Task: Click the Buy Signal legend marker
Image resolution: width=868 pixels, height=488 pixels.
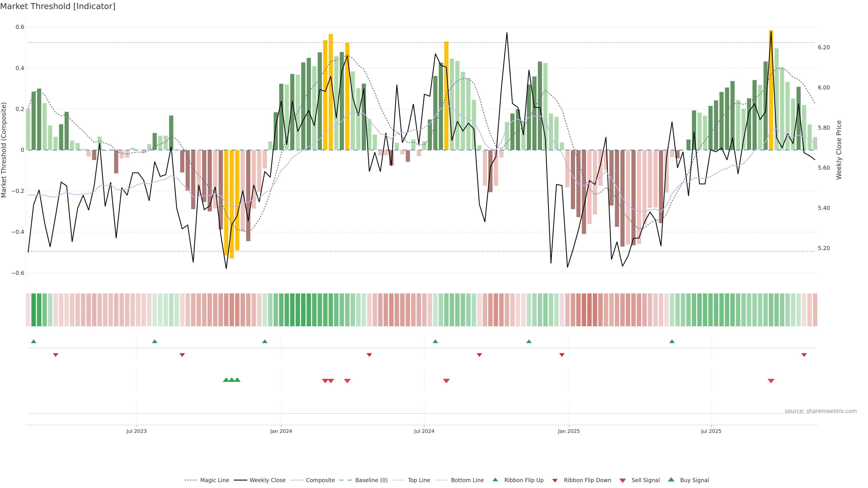Action: (671, 480)
